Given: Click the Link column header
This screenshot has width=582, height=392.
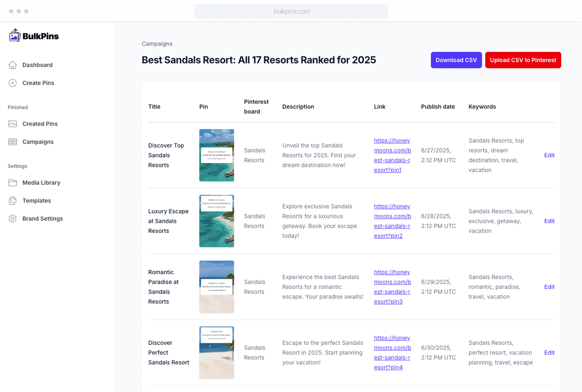Looking at the screenshot, I should (380, 107).
